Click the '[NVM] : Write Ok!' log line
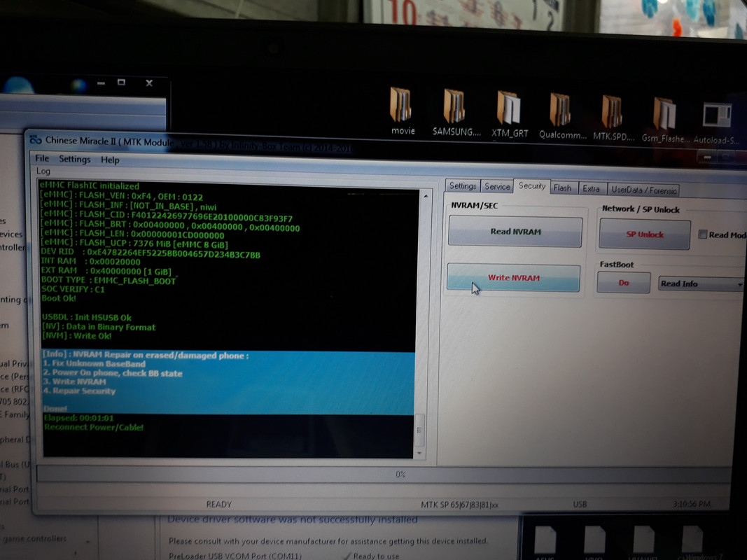Image resolution: width=747 pixels, height=560 pixels. [x=77, y=336]
